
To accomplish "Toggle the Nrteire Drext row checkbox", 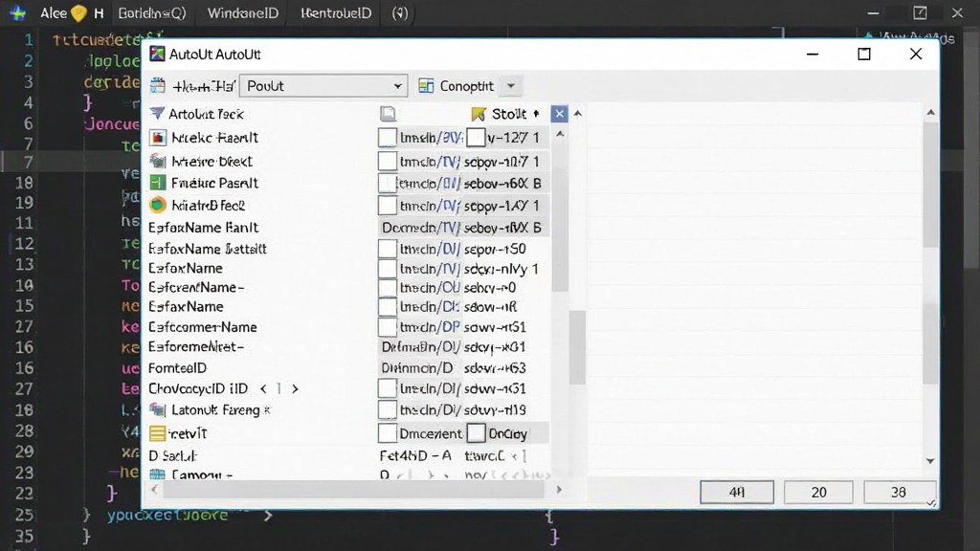I will click(x=388, y=161).
